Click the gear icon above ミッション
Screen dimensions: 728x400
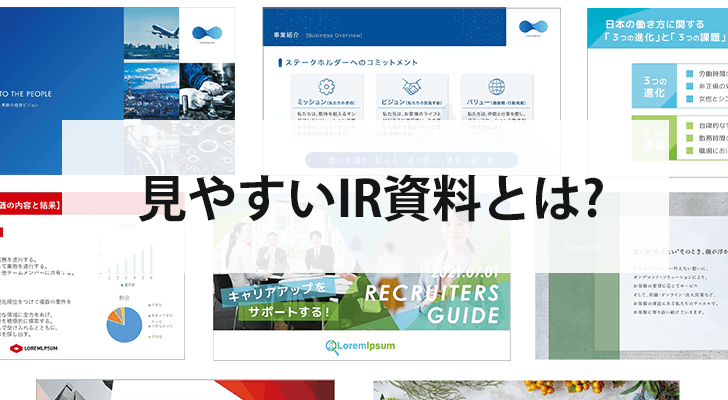click(x=326, y=87)
